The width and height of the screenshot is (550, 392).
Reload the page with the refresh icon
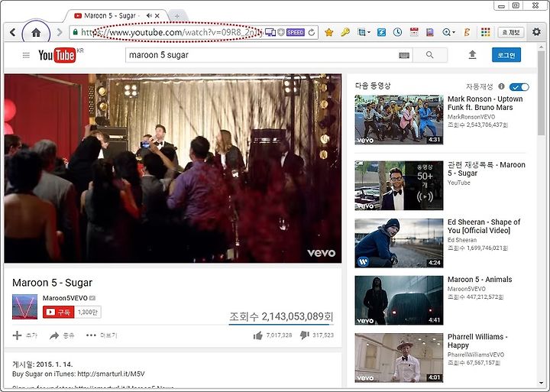pos(312,33)
